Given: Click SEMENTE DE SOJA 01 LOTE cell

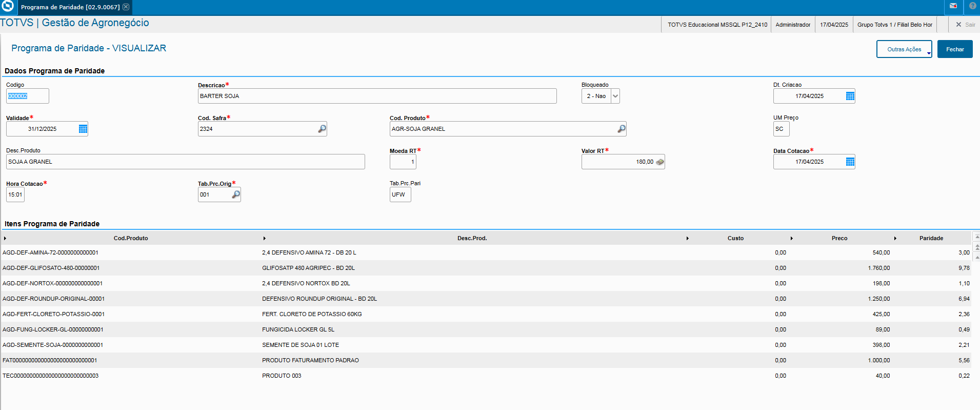Looking at the screenshot, I should point(301,345).
